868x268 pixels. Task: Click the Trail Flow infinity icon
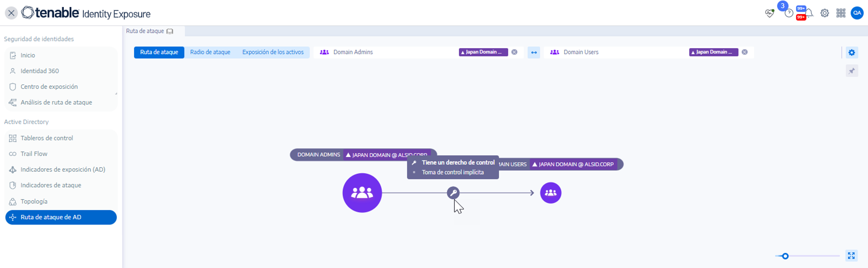coord(13,154)
